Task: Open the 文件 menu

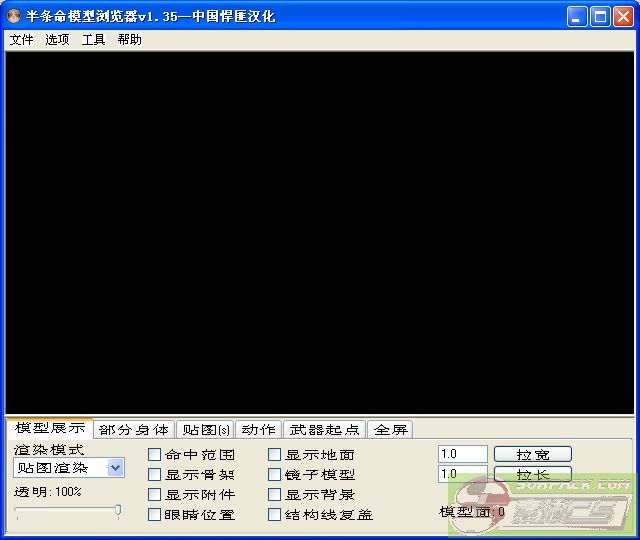Action: (21, 40)
